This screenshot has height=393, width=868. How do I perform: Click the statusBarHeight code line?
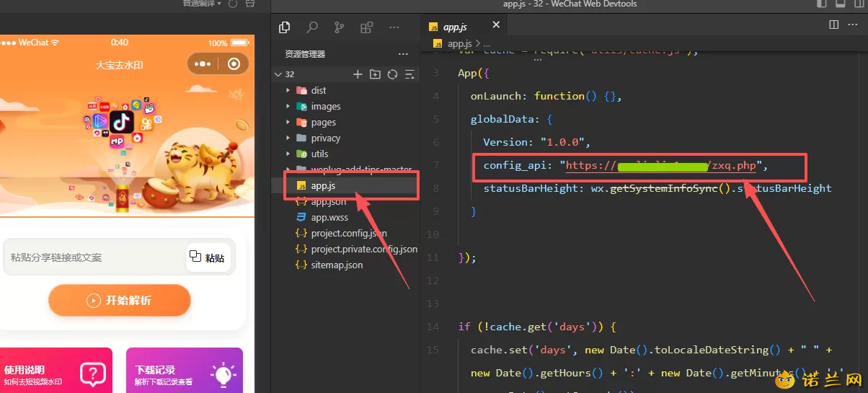[657, 188]
